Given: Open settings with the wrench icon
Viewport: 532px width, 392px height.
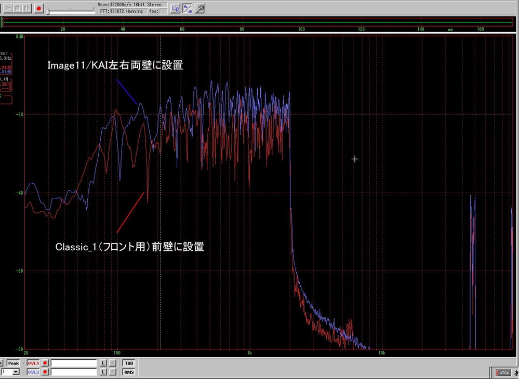Looking at the screenshot, I should [199, 8].
